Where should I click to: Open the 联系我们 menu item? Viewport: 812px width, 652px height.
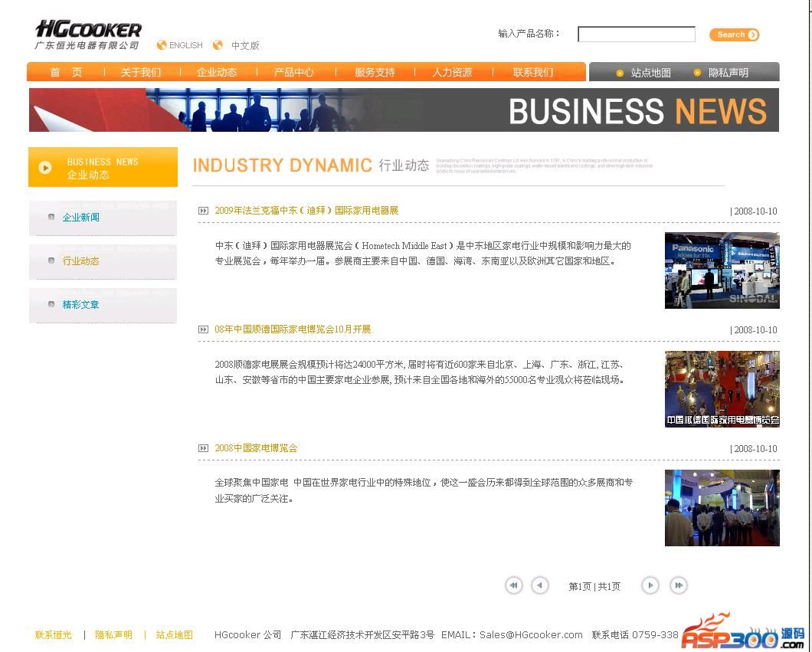(533, 73)
